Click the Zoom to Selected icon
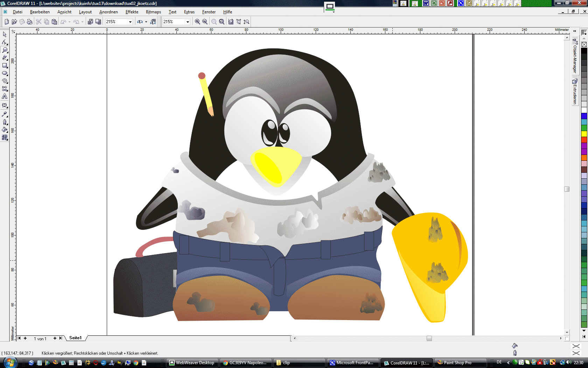 [214, 22]
